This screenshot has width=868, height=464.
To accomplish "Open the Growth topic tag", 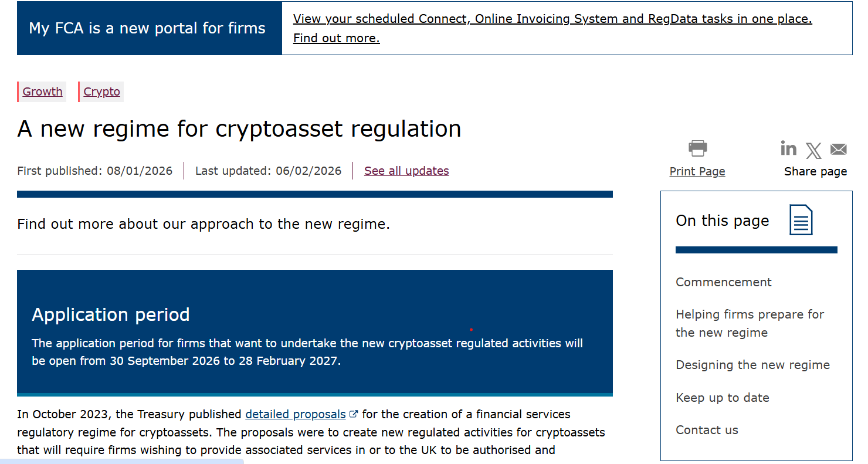I will pyautogui.click(x=42, y=92).
